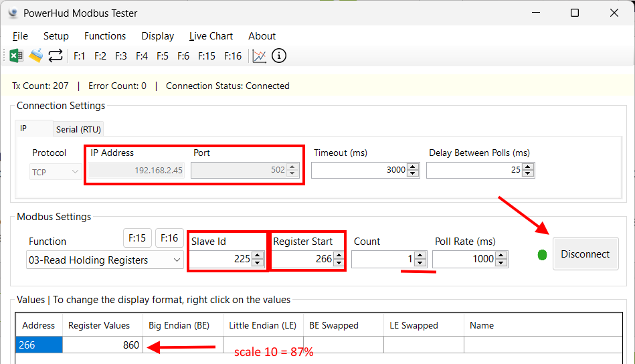Decrease Count with down arrow
The image size is (635, 364).
coord(420,262)
